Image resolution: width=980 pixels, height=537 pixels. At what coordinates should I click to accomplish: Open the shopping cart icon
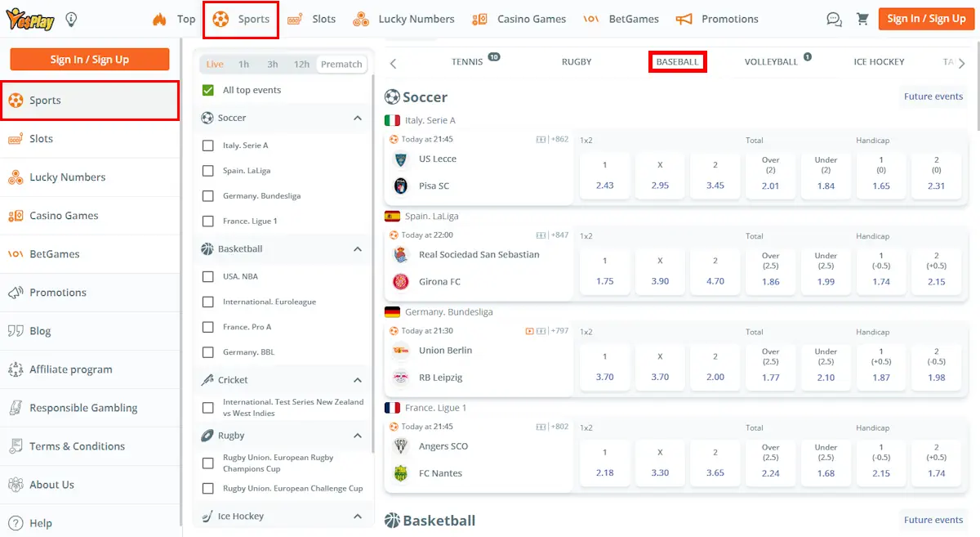863,18
